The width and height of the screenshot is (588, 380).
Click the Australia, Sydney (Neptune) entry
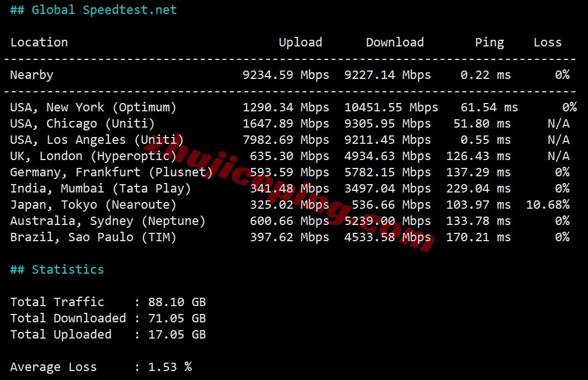108,221
